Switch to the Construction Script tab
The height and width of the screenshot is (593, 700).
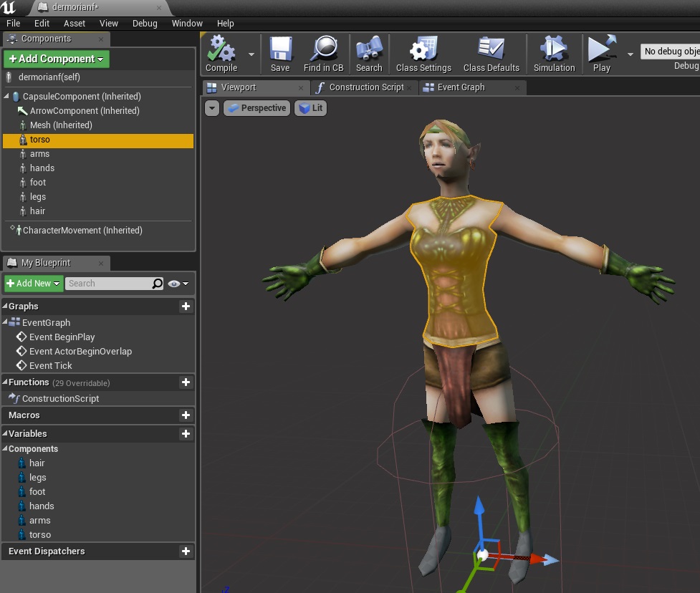[365, 87]
